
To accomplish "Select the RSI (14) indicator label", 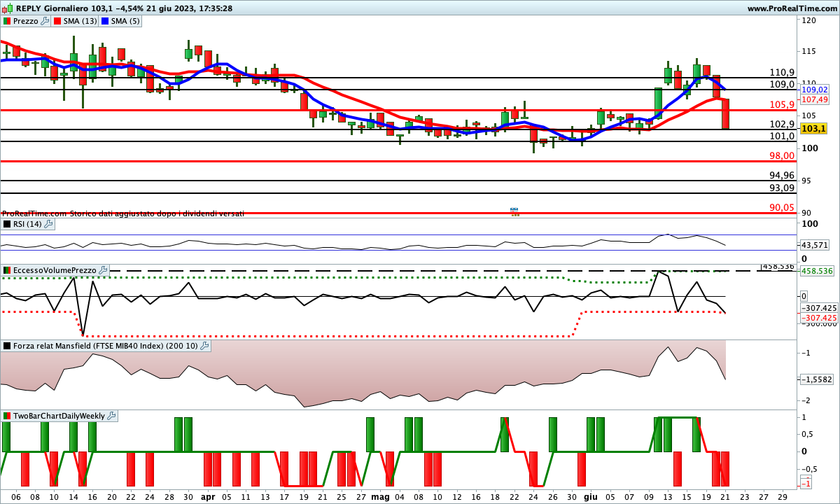I will pyautogui.click(x=28, y=224).
